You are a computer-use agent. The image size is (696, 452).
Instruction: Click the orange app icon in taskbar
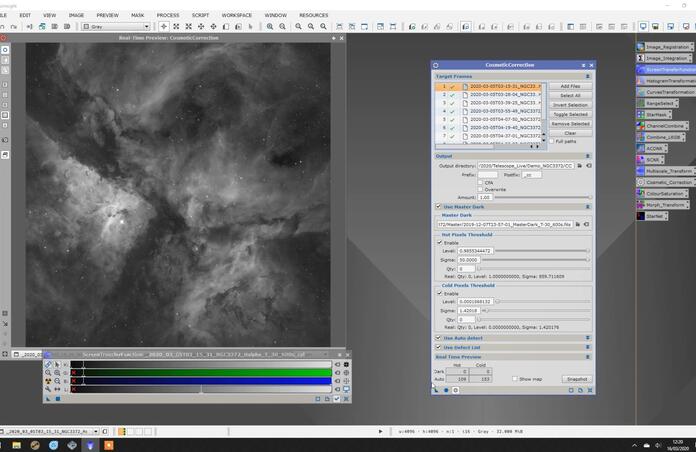[109, 445]
